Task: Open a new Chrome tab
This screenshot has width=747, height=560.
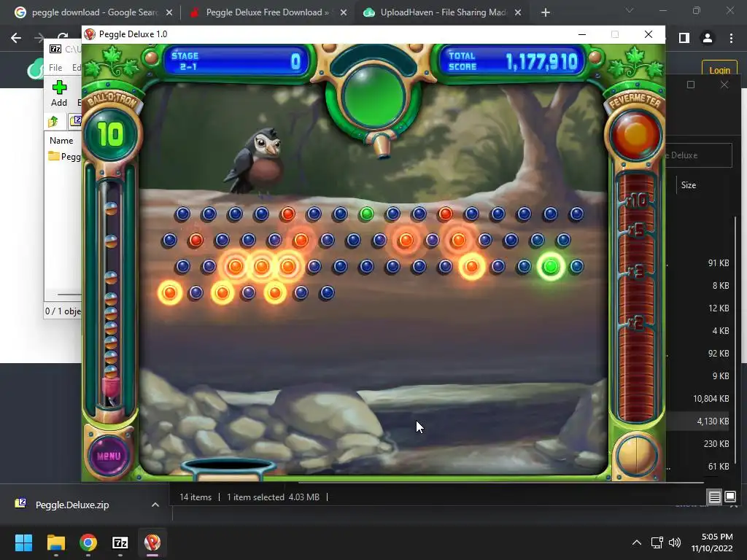Action: 546,12
